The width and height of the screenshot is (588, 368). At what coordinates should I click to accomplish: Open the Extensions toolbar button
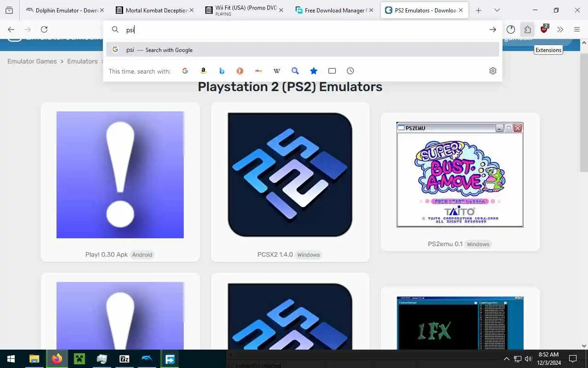(x=527, y=29)
